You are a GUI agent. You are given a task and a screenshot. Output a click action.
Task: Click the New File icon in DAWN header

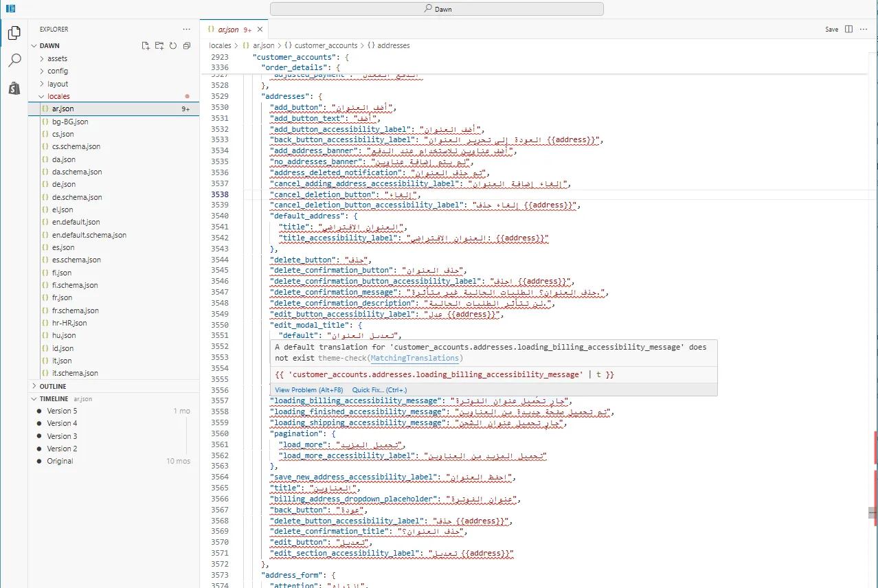146,45
